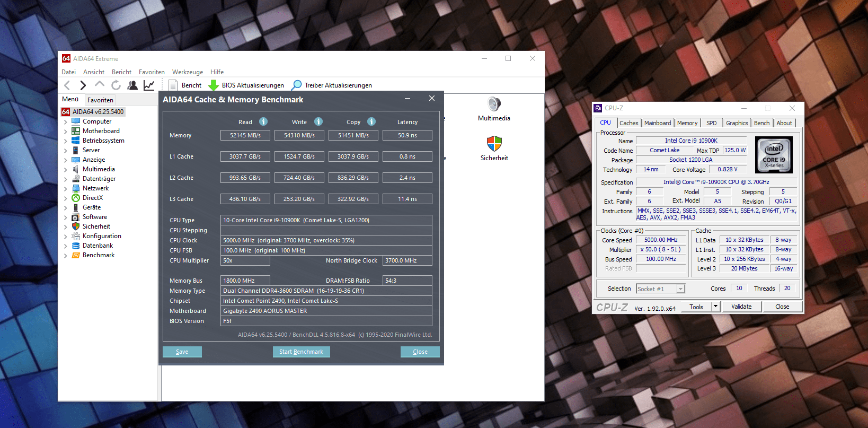Screen dimensions: 868x428
Task: Click the Betriebssystem Windows icon in tree
Action: point(76,141)
